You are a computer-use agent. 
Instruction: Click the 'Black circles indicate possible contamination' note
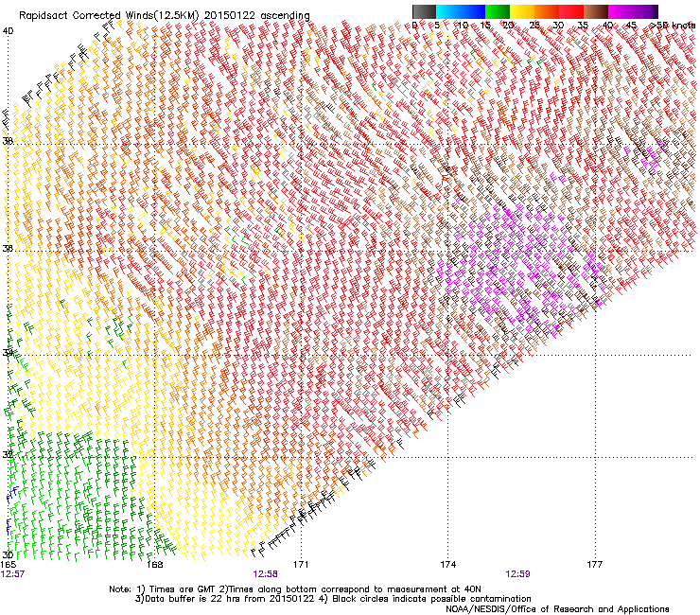431,599
